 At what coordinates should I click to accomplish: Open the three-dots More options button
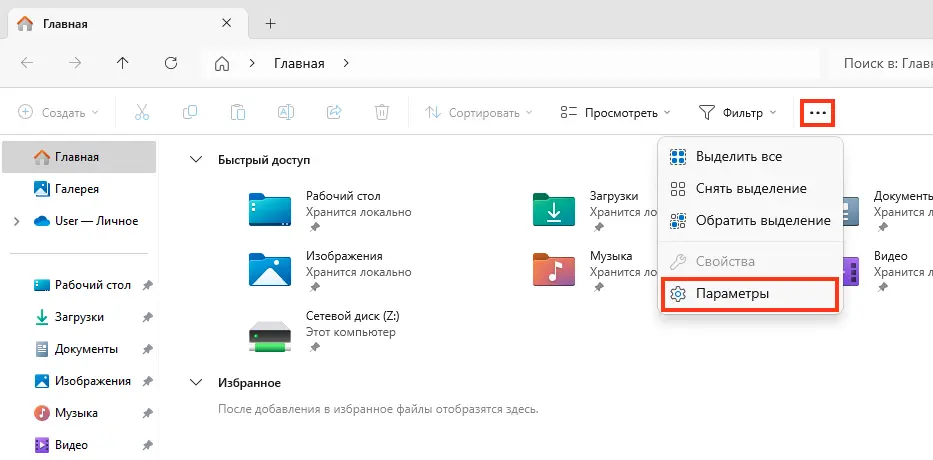(x=818, y=113)
